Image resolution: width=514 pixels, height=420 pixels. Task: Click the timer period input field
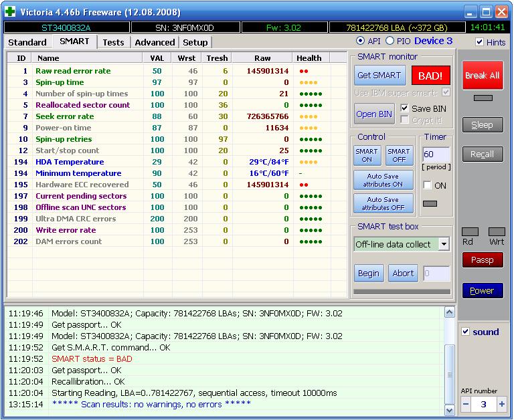[436, 154]
